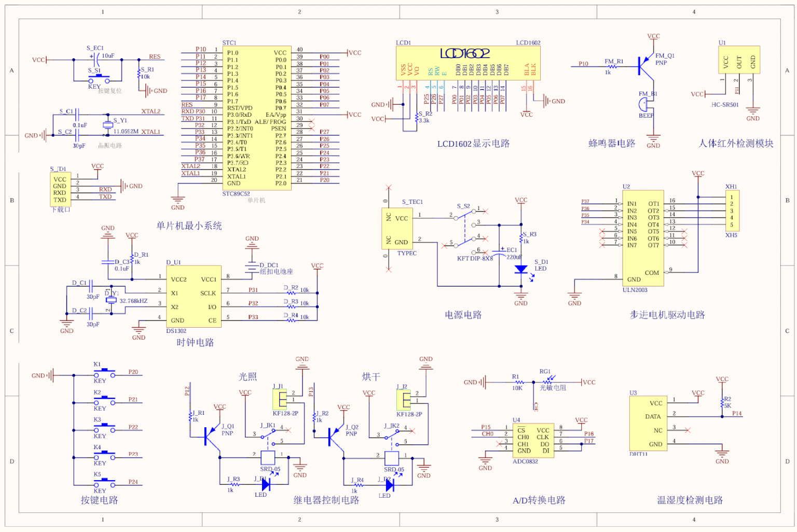
Task: Click the S_S1 reset push button
Action: pyautogui.click(x=99, y=79)
